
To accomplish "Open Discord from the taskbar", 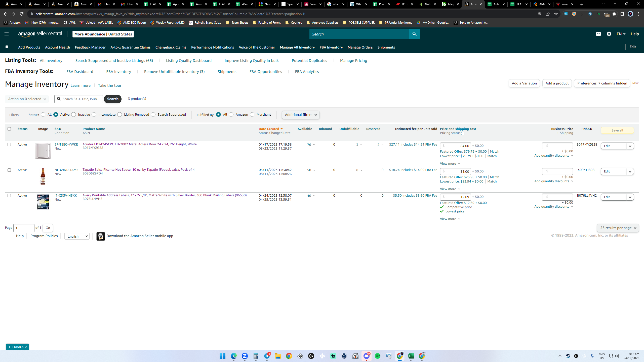I will (x=366, y=356).
